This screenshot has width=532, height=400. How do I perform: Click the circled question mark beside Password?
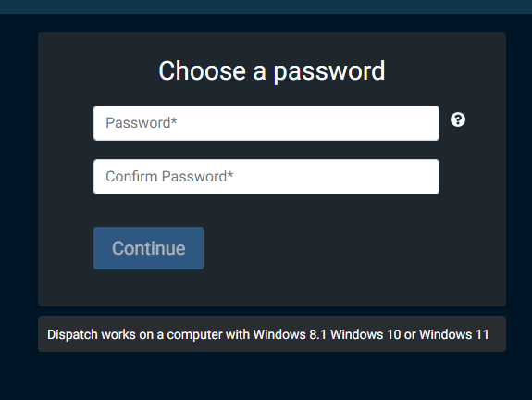click(x=458, y=119)
